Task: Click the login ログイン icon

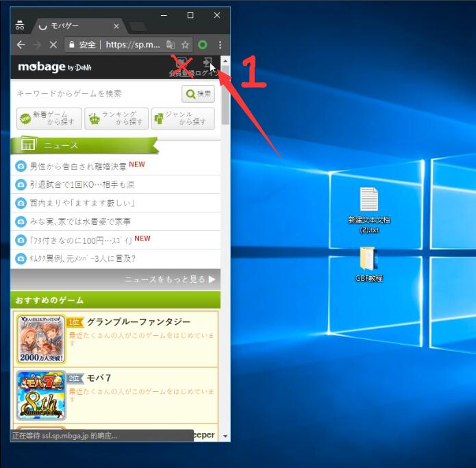Action: click(207, 66)
